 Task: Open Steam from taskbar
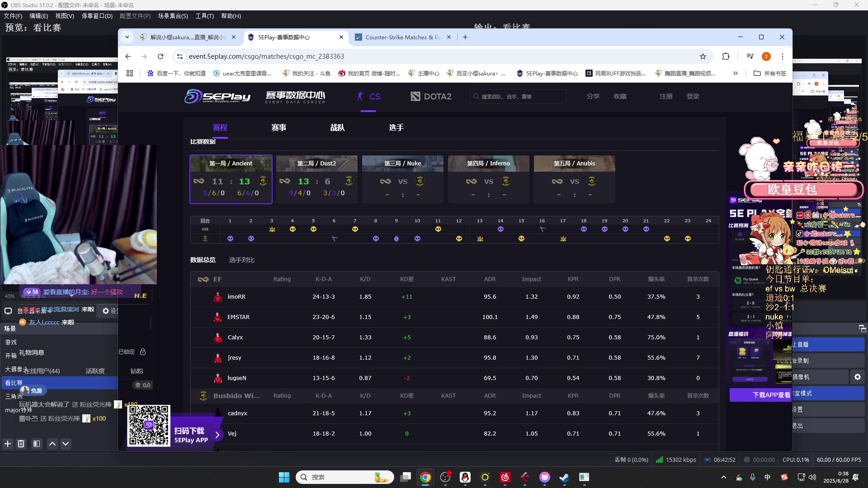click(564, 477)
